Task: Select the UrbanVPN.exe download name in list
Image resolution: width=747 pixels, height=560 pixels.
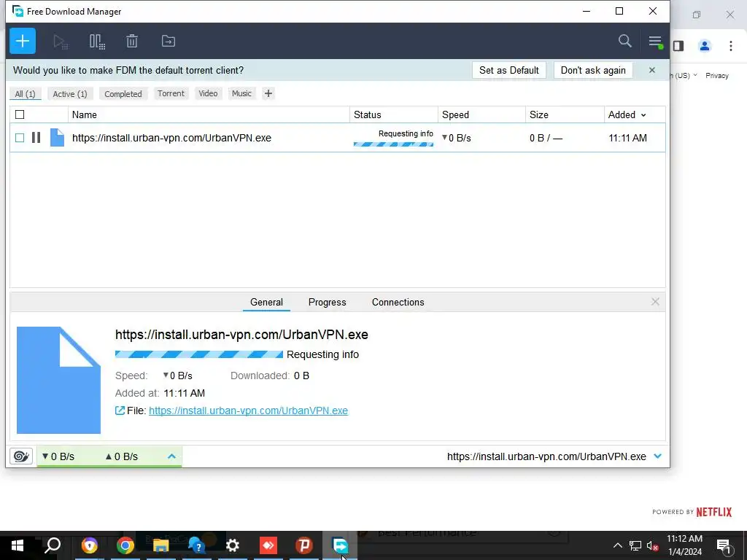Action: pyautogui.click(x=171, y=138)
